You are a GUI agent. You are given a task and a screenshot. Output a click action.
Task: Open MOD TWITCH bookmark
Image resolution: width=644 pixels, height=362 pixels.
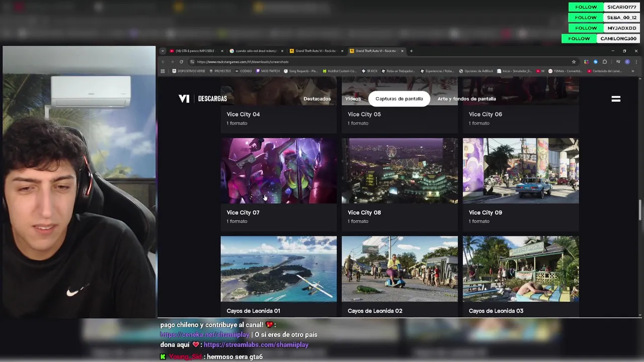[268, 71]
